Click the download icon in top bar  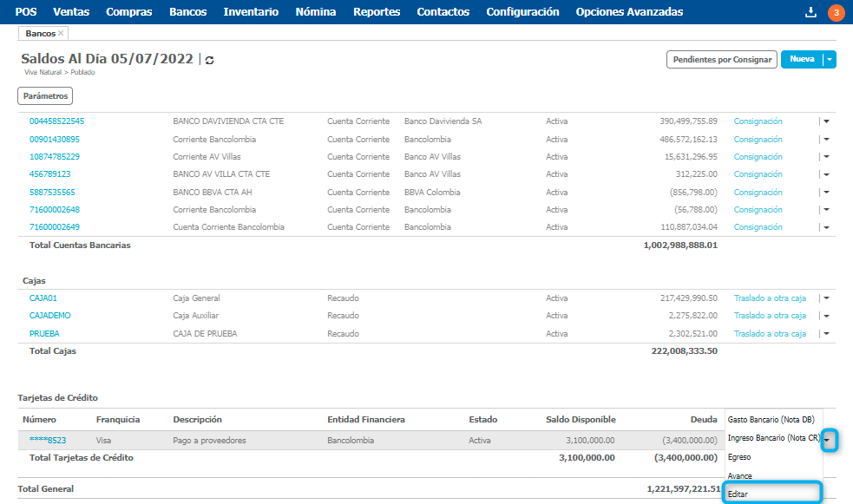pos(811,12)
